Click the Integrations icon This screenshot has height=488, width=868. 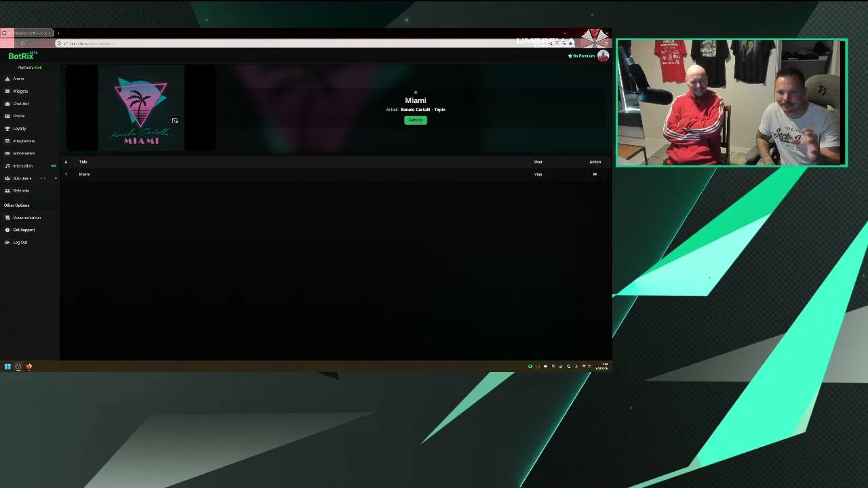(7, 141)
